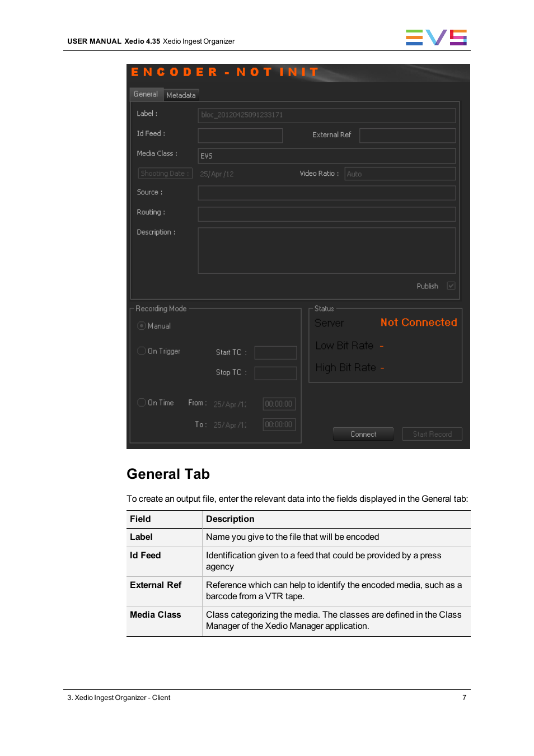
Task: Click the Not Connected server status
Action: (x=419, y=323)
